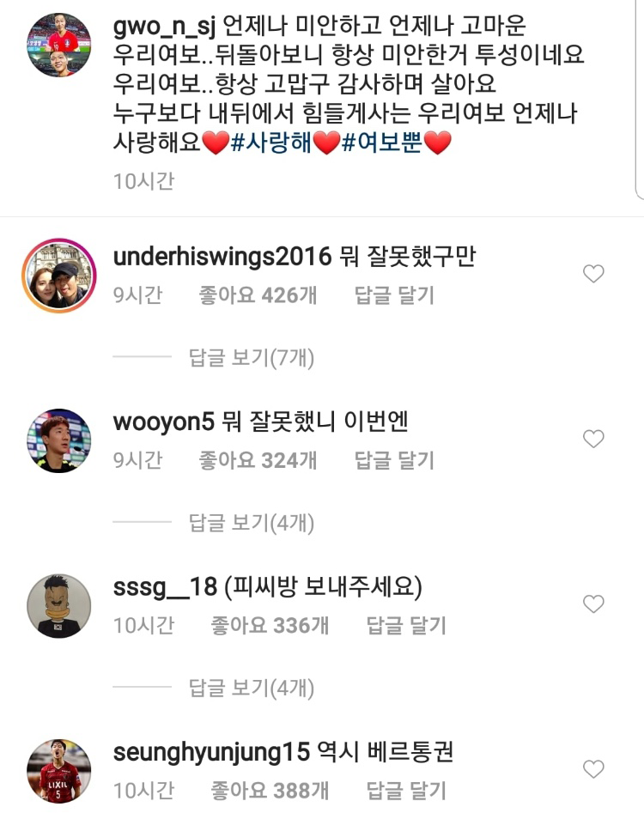View 좋아요 426개 likes list
Screen dimensions: 644x813
pos(258,295)
